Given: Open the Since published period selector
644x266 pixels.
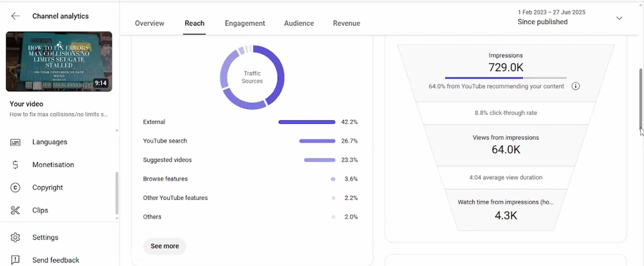Looking at the screenshot, I should click(542, 22).
